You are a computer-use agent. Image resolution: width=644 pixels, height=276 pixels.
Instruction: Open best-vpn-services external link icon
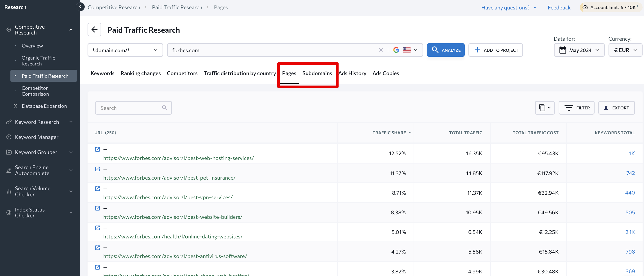97,188
